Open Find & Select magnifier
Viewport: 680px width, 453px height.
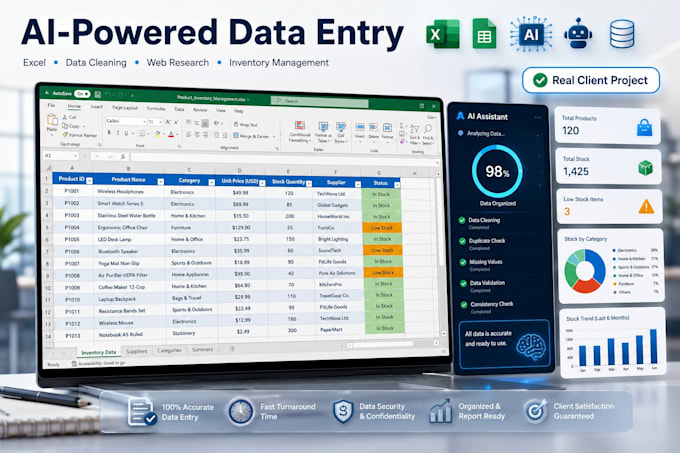click(428, 134)
